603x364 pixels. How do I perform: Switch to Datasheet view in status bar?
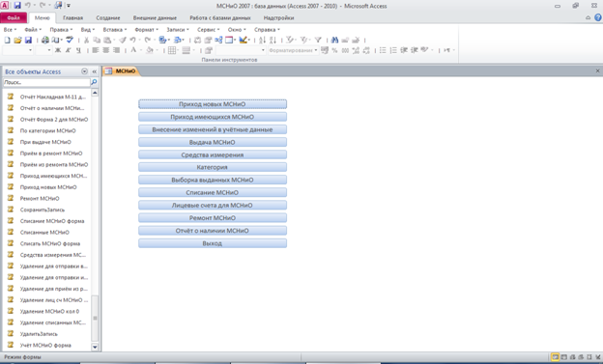[563, 357]
